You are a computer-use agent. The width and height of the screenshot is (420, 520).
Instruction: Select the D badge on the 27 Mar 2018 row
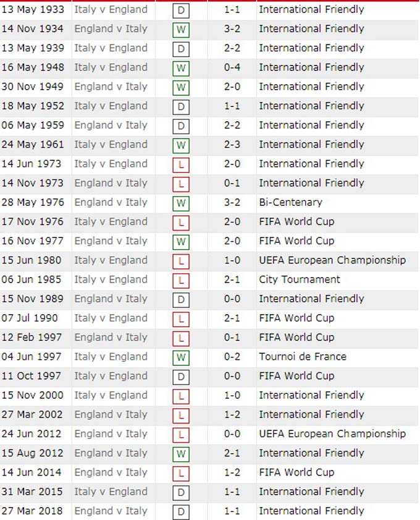click(181, 512)
